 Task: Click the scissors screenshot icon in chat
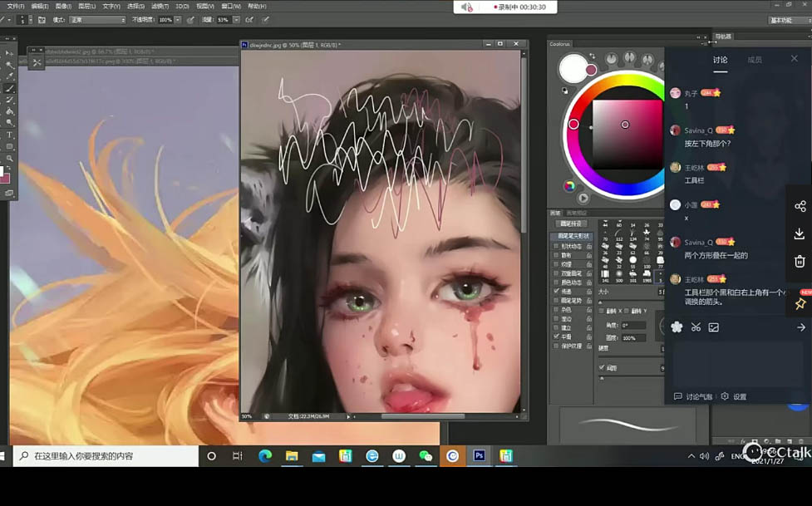[696, 327]
